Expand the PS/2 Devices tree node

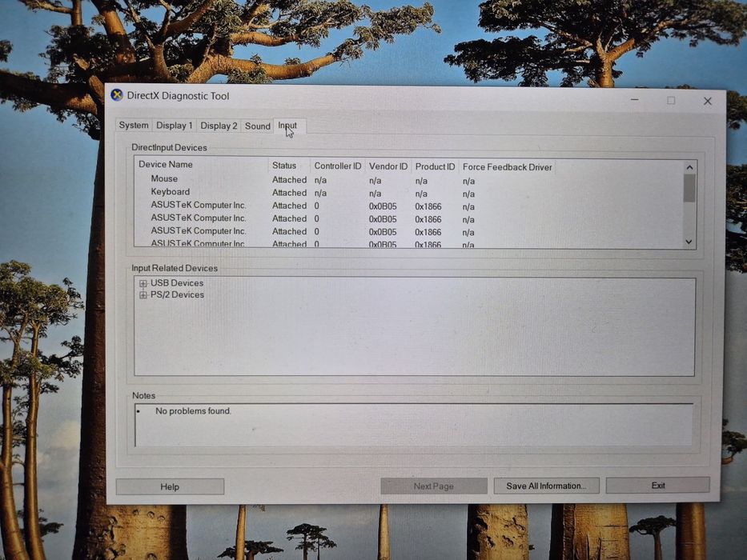coord(143,295)
